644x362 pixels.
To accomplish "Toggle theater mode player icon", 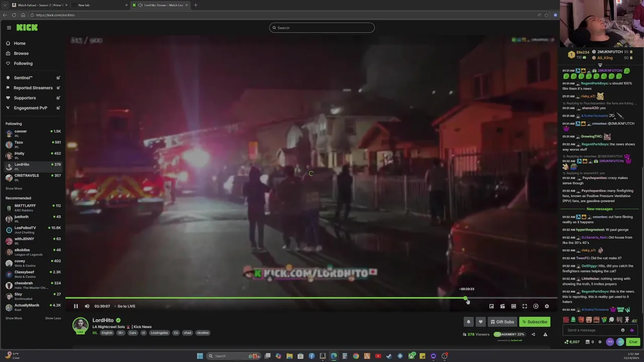I will click(x=514, y=306).
